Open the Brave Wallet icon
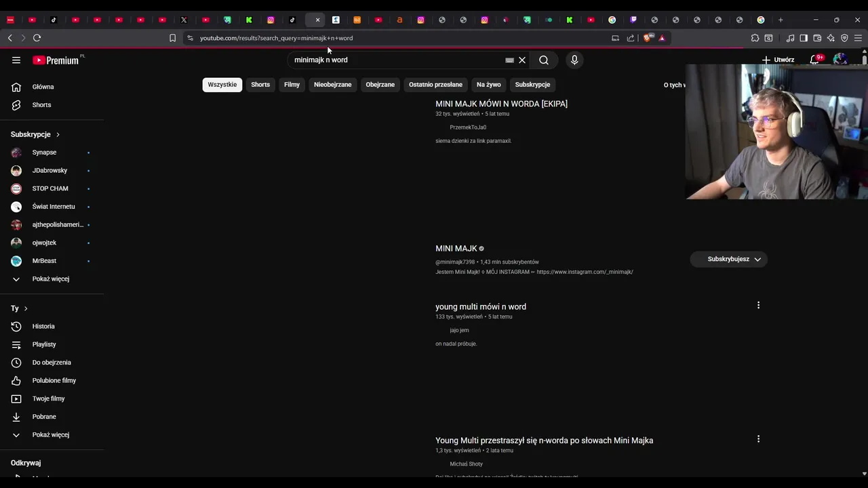The height and width of the screenshot is (488, 868). point(817,38)
